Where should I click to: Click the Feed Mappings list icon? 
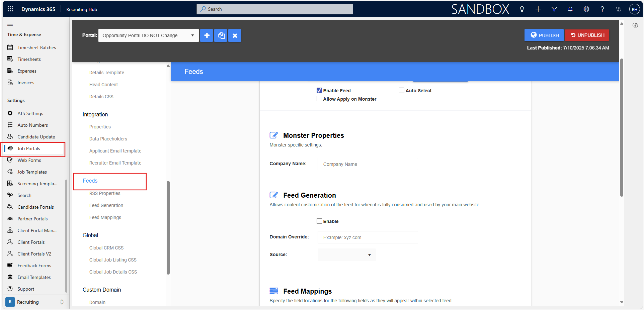pos(273,291)
